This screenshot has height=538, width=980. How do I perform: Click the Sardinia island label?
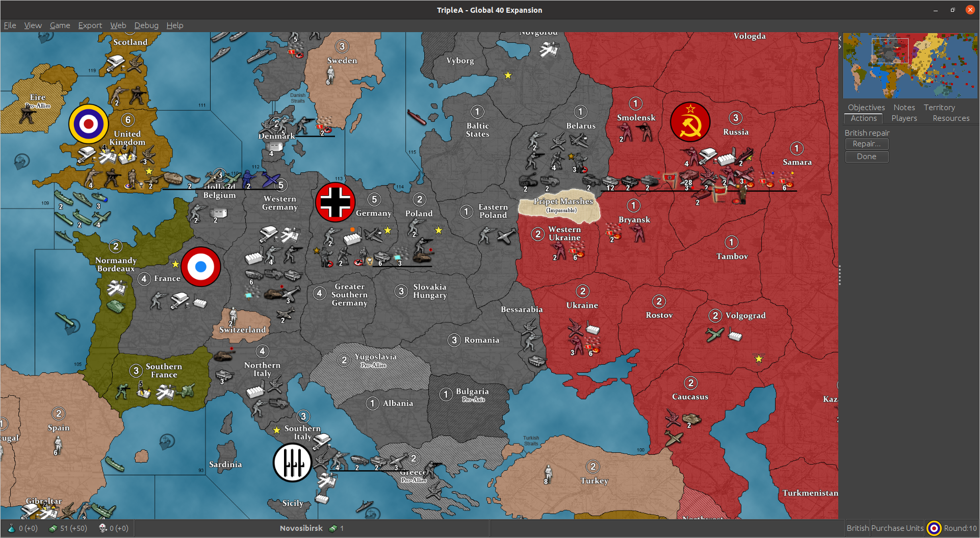pos(225,464)
